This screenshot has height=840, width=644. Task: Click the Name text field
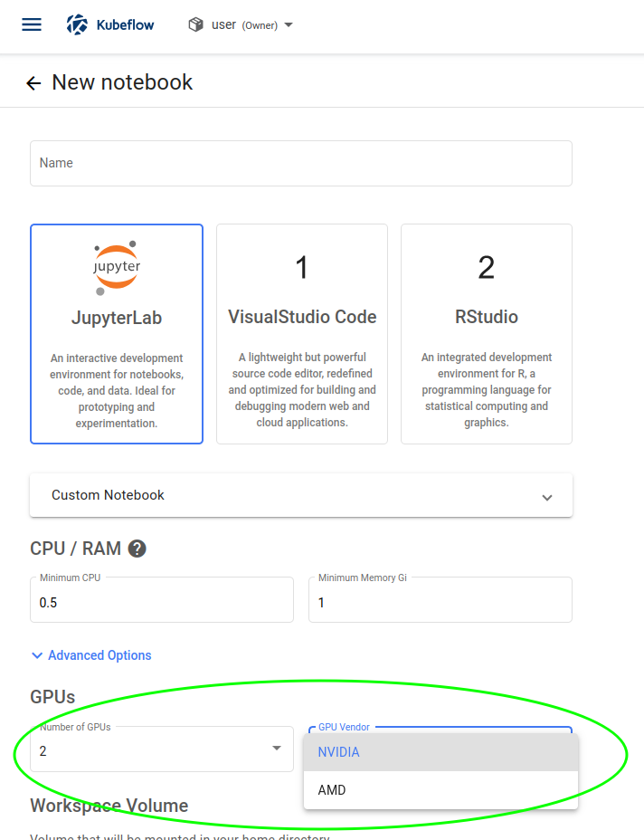click(300, 164)
